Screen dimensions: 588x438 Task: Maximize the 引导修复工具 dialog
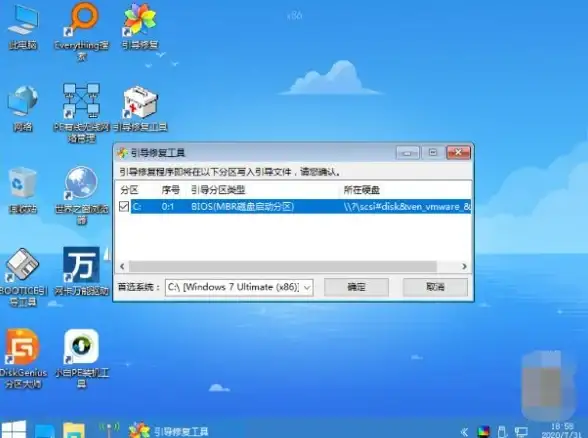[433, 153]
